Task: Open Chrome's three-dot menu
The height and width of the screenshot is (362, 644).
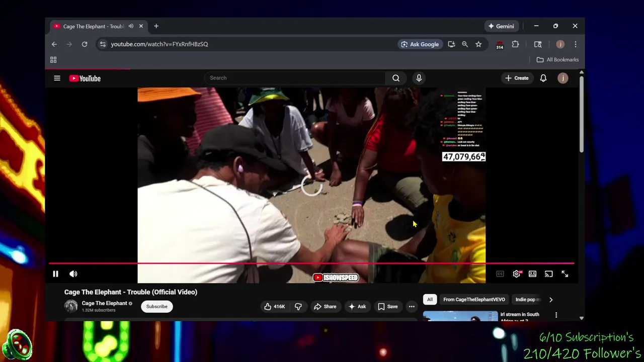Action: click(576, 44)
